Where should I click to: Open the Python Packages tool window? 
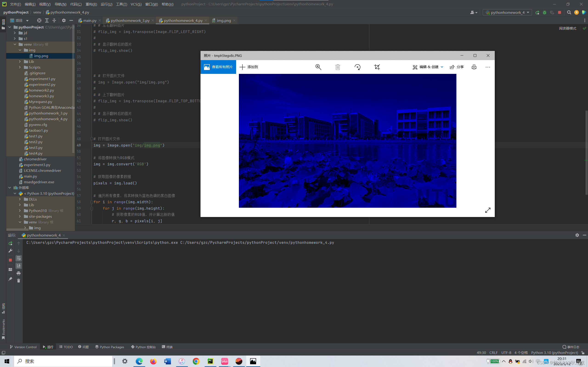point(110,347)
